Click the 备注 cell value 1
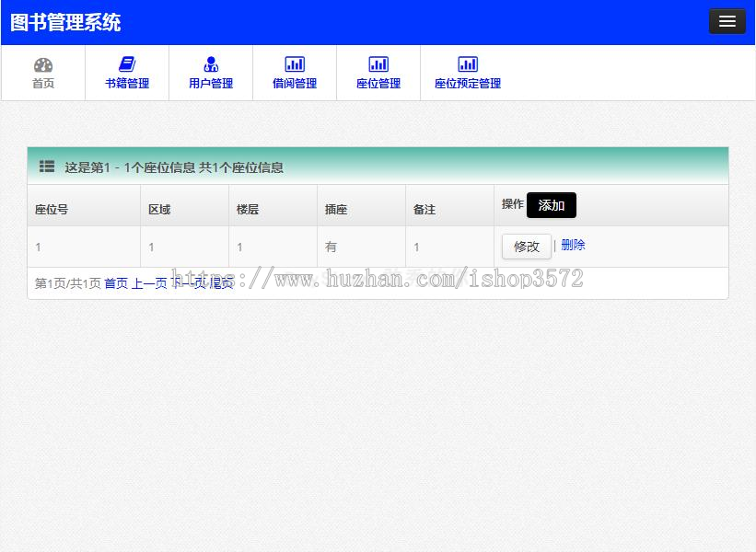Screen dimensions: 756x552 pyautogui.click(x=416, y=247)
